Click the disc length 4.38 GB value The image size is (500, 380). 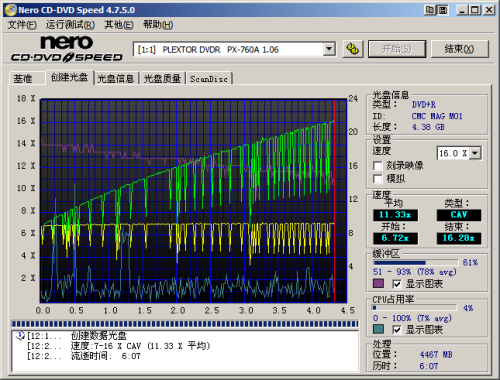click(428, 127)
